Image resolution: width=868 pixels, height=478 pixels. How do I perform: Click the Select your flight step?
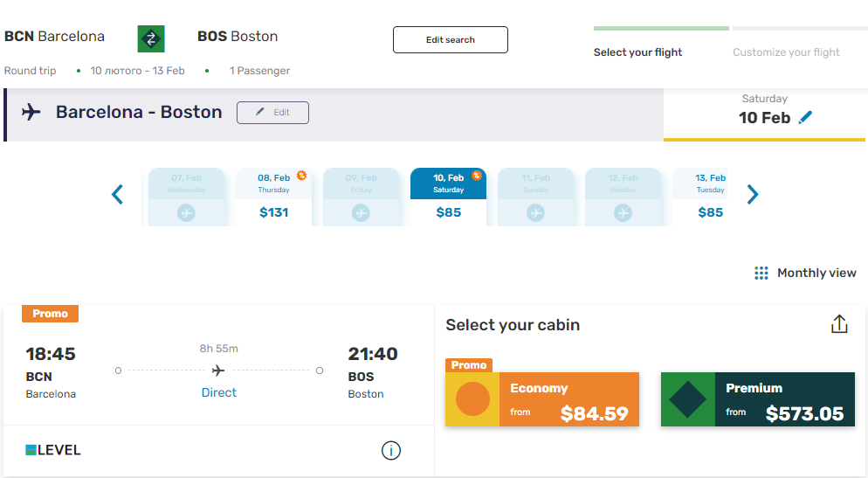637,52
